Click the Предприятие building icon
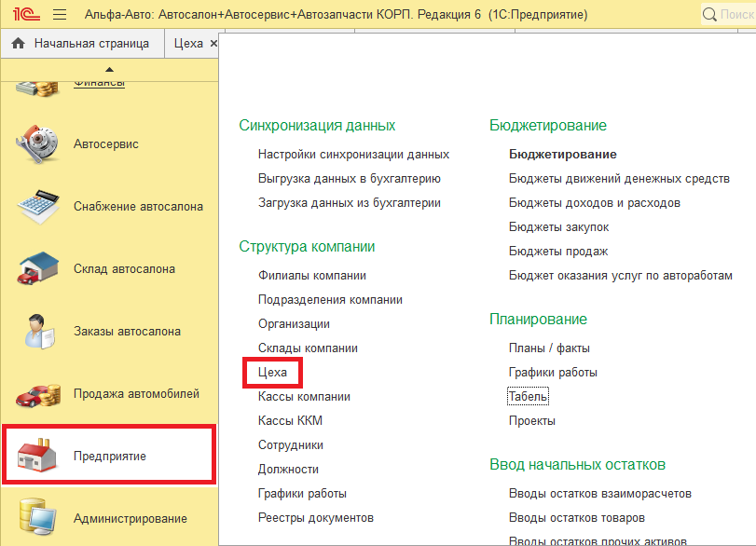The width and height of the screenshot is (756, 546). click(36, 456)
